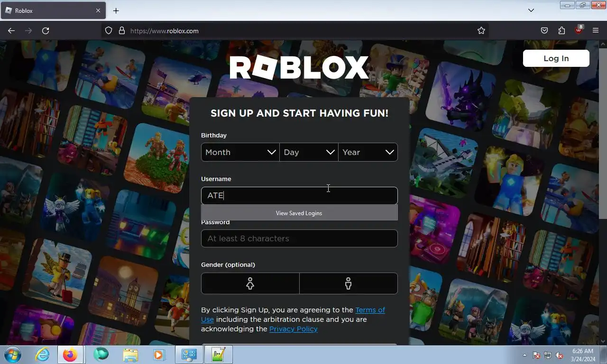Click the Username field containing ATE
The width and height of the screenshot is (607, 364).
(x=299, y=196)
